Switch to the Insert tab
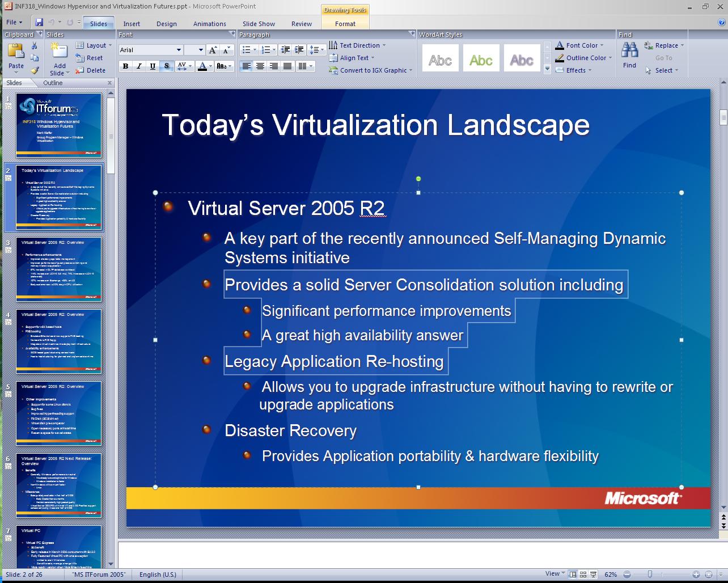Image resolution: width=728 pixels, height=583 pixels. 132,24
